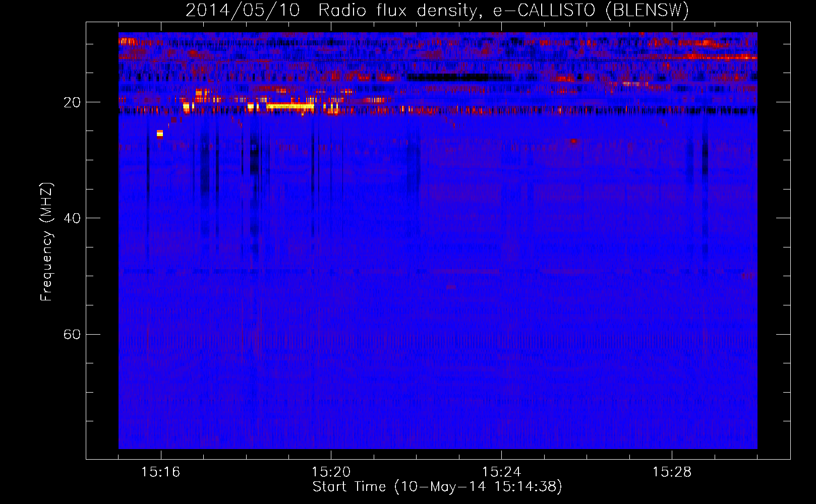Click the 20 MHz frequency tick label
This screenshot has width=816, height=504.
pos(72,102)
